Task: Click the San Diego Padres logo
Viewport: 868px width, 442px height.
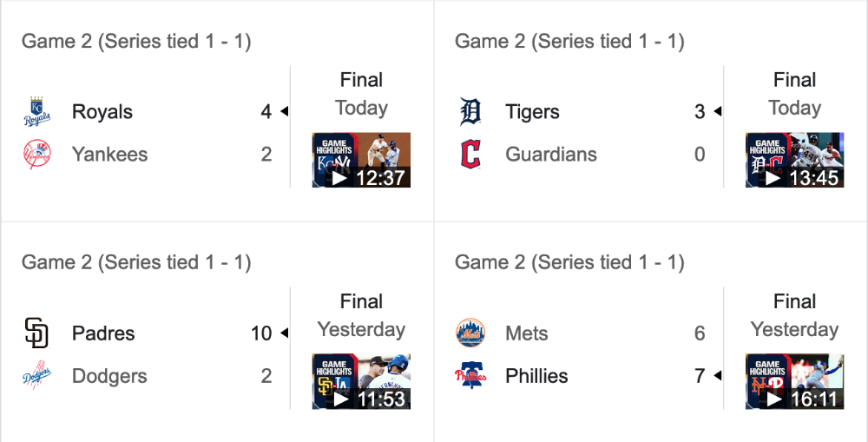Action: 37,333
